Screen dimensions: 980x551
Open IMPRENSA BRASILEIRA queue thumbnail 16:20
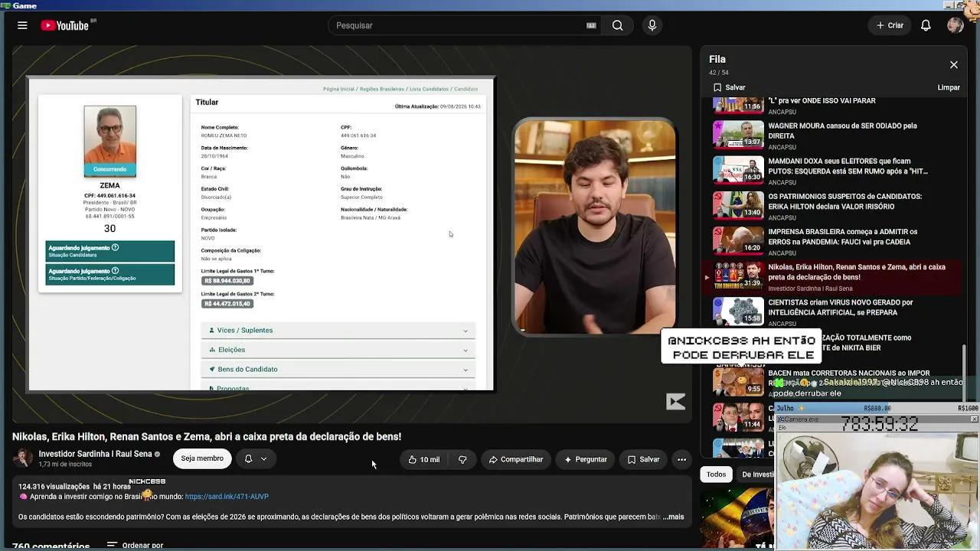point(738,240)
